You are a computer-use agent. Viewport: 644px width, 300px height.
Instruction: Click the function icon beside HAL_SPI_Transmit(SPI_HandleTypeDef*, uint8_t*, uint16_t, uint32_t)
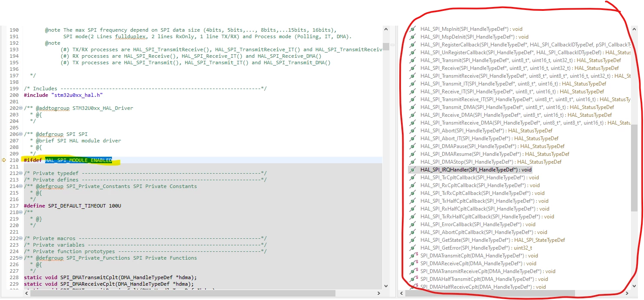tap(413, 60)
